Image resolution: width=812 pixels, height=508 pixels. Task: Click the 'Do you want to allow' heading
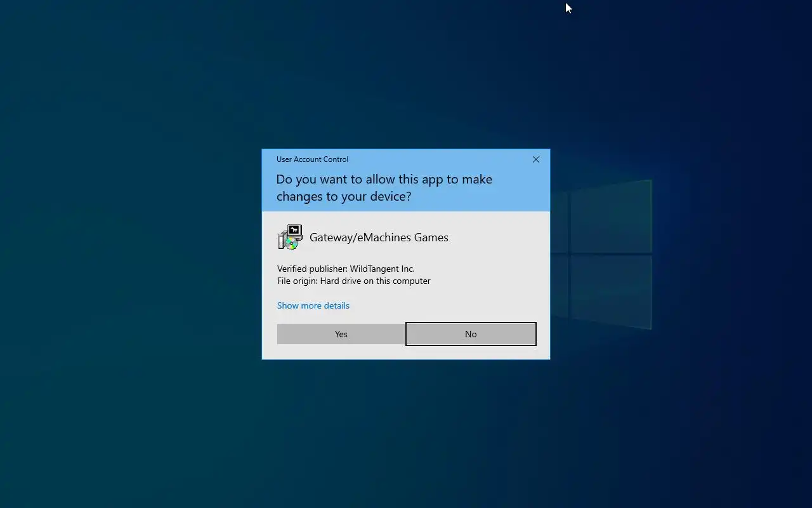pyautogui.click(x=384, y=187)
